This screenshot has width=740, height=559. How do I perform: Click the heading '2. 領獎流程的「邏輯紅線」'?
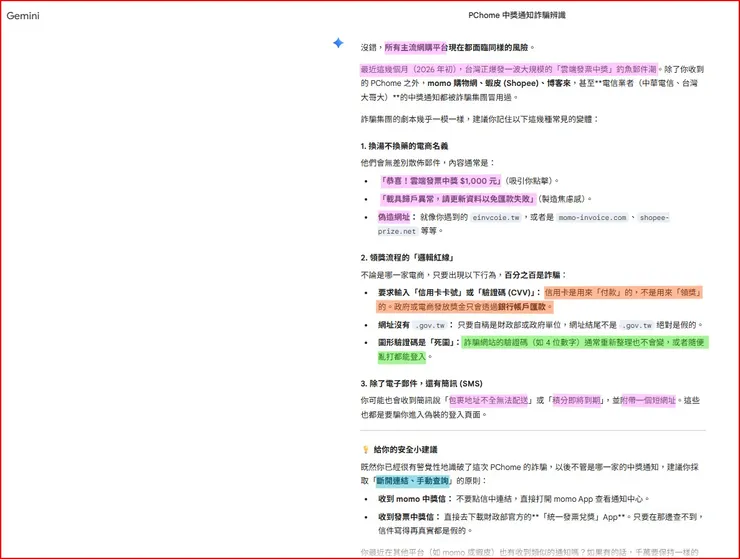407,258
